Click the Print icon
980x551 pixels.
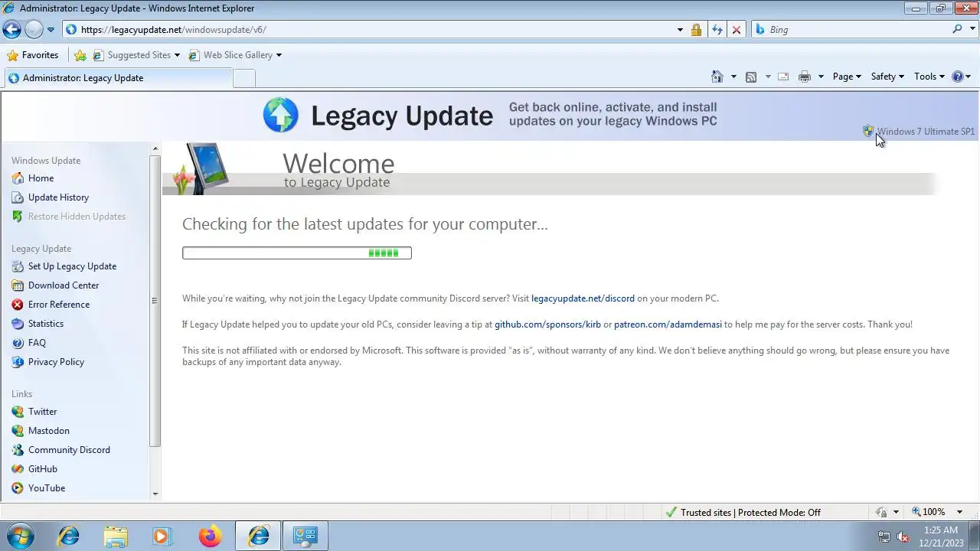pyautogui.click(x=804, y=77)
